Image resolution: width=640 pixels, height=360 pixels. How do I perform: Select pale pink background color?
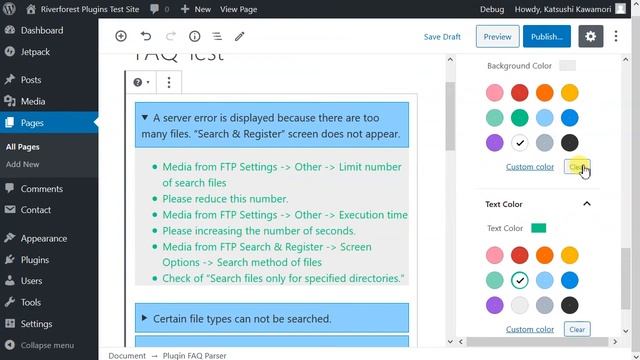[495, 93]
